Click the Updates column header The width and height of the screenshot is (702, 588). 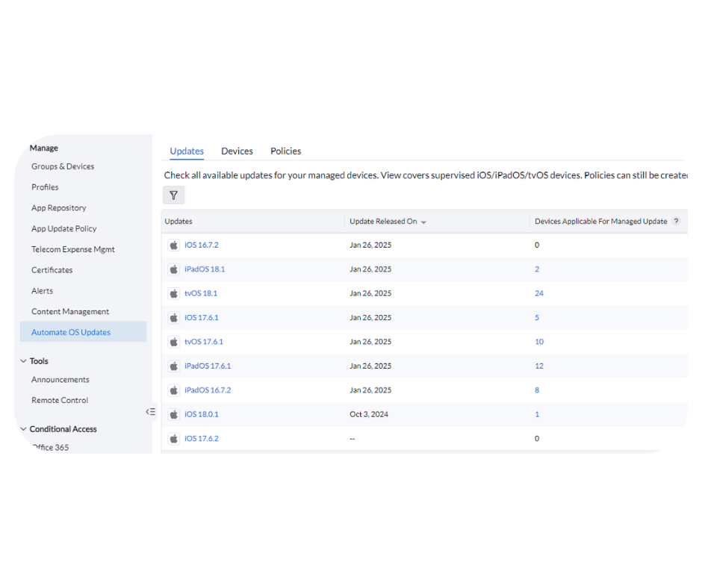[x=178, y=222]
